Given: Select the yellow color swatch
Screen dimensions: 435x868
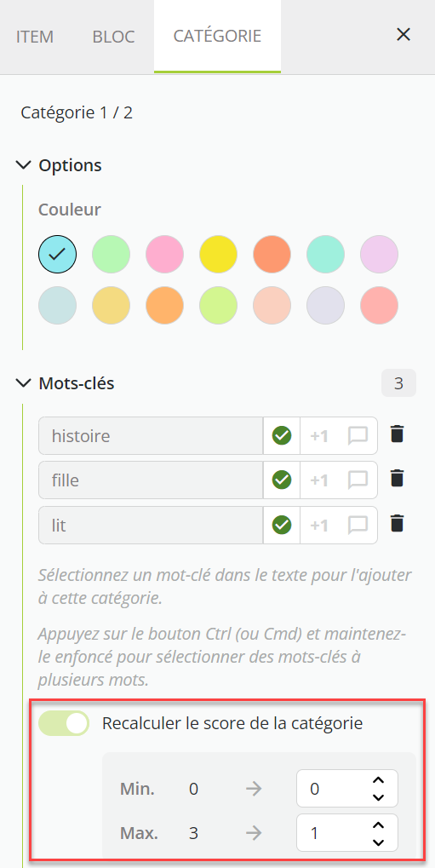Looking at the screenshot, I should 219,255.
